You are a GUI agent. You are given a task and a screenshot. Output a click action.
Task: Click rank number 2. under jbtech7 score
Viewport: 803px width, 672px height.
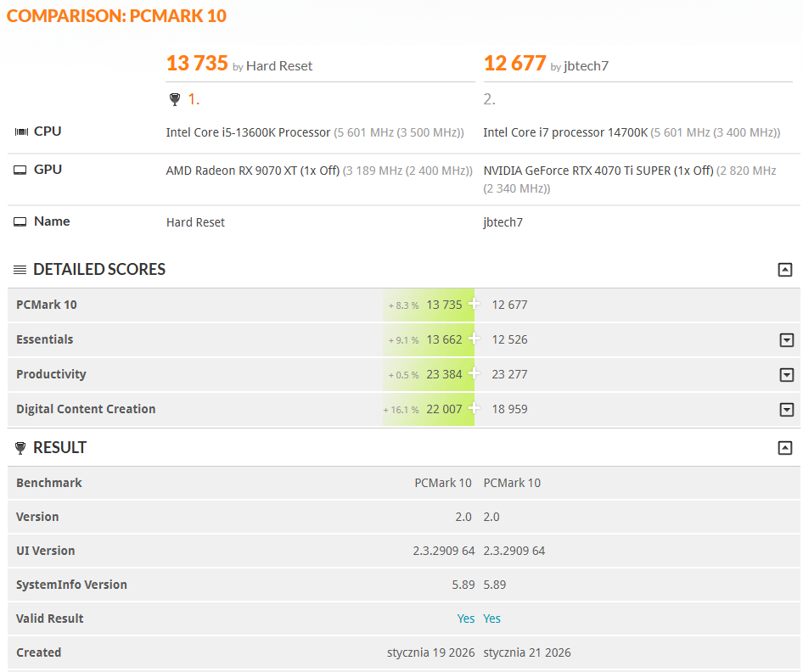click(x=490, y=99)
